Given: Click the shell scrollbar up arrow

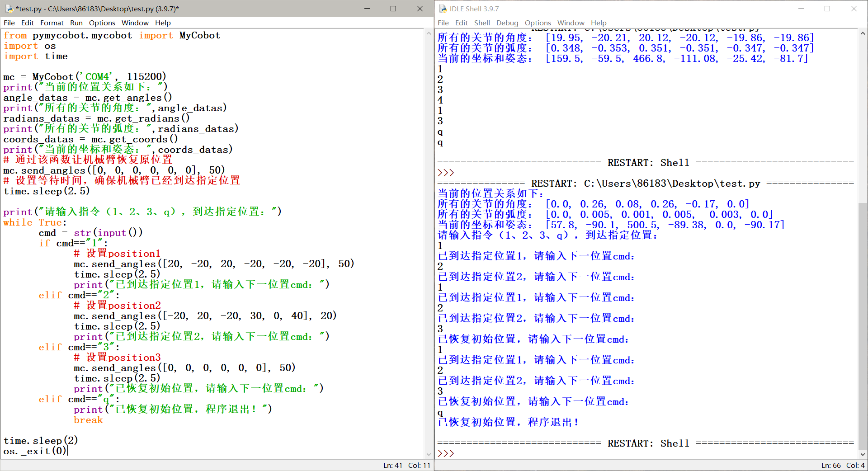Looking at the screenshot, I should point(863,33).
